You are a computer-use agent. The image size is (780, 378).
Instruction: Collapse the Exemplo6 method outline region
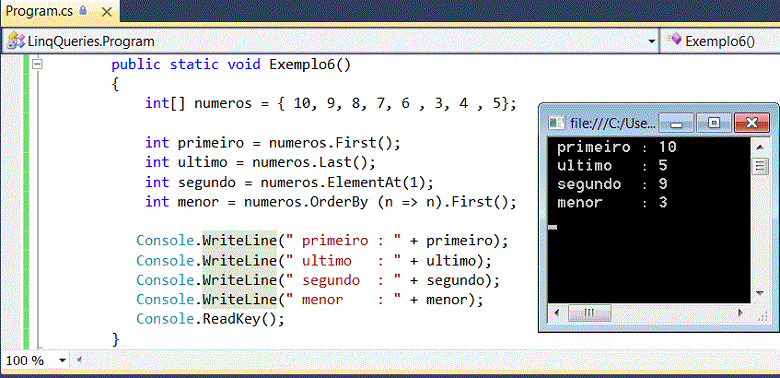(37, 64)
